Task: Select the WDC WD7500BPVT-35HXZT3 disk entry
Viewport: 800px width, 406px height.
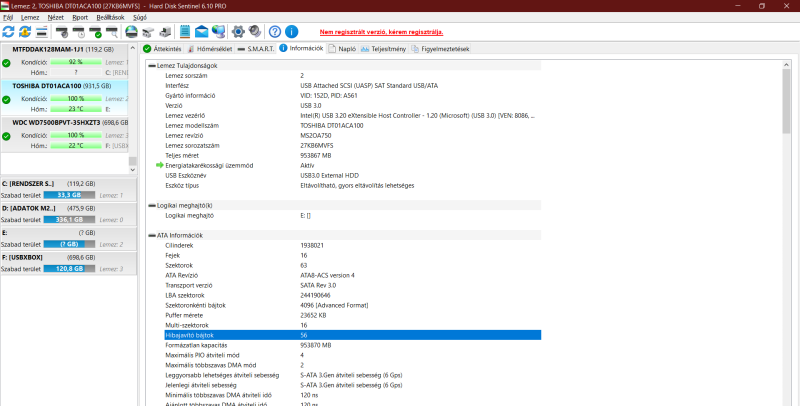Action: [x=64, y=134]
